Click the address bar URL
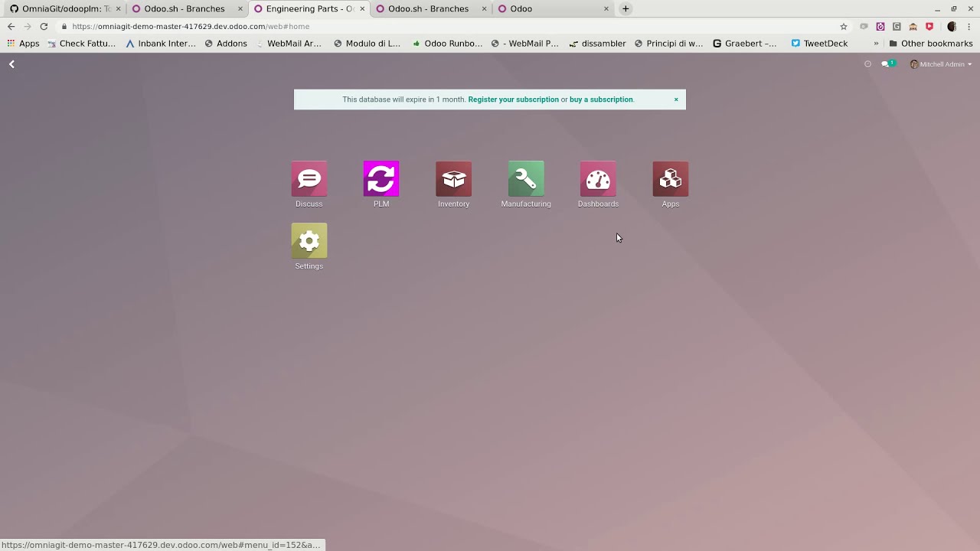 pos(191,26)
